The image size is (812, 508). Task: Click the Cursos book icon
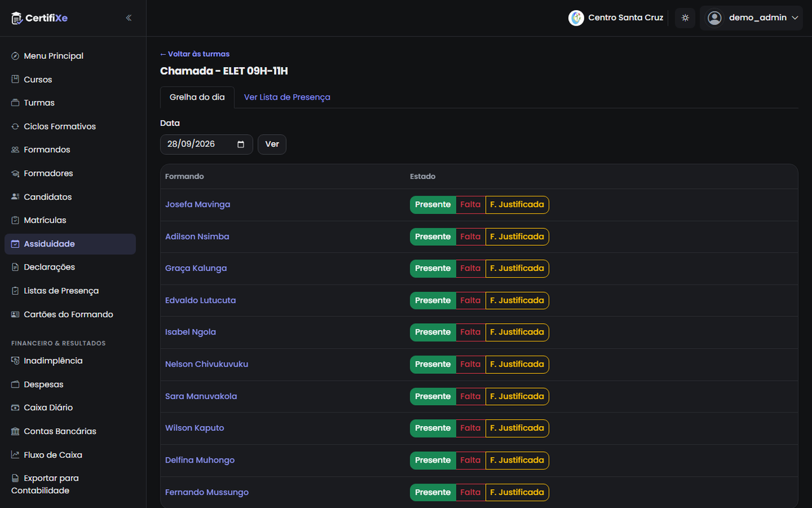16,79
